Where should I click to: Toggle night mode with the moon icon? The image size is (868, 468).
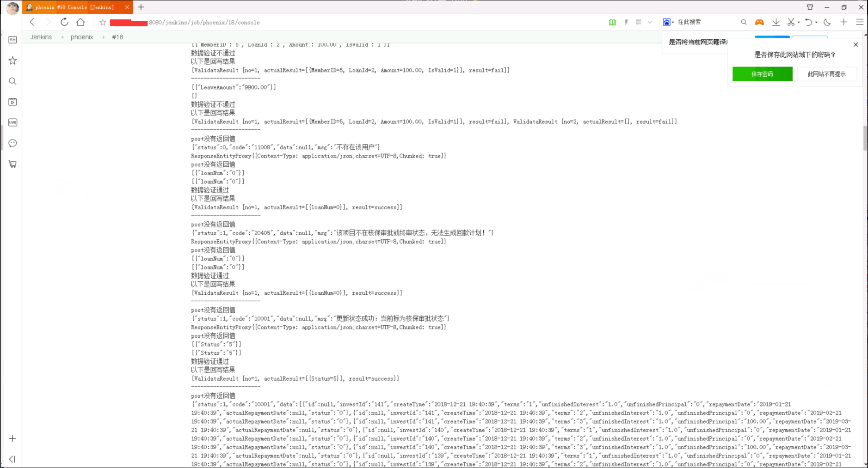click(827, 22)
